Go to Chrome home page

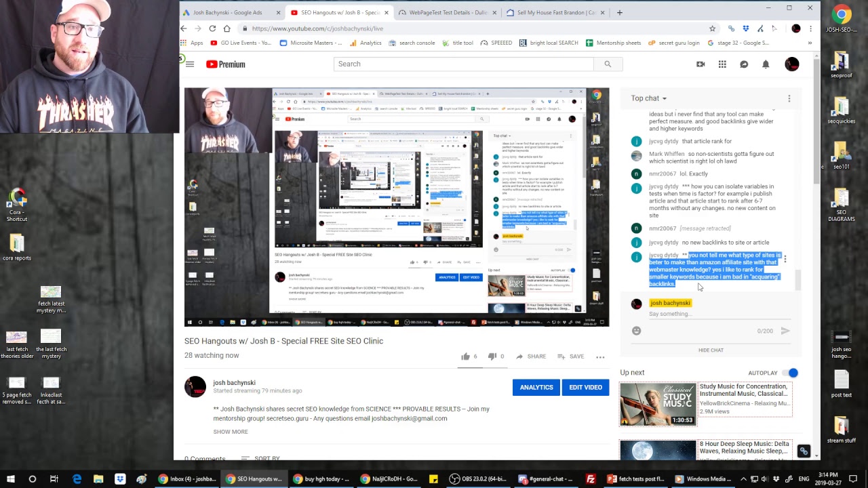[x=226, y=28]
